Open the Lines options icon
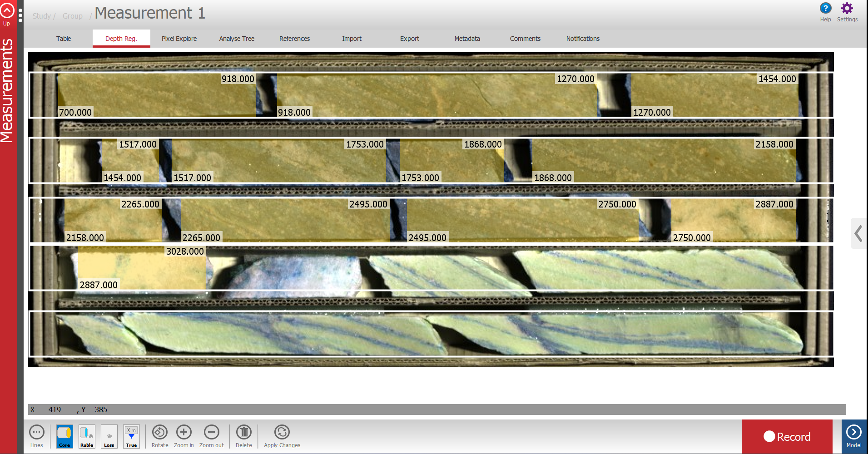Screen dimensions: 868x454 (x=36, y=432)
